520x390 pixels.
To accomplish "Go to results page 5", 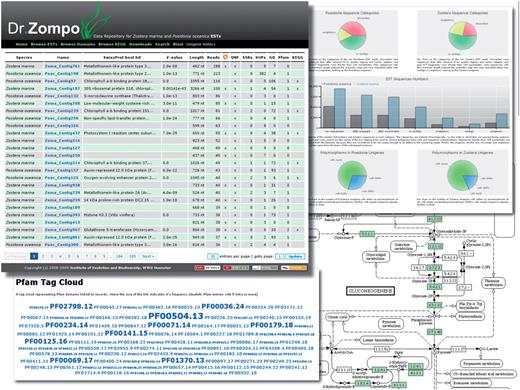I will pyautogui.click(x=69, y=256).
